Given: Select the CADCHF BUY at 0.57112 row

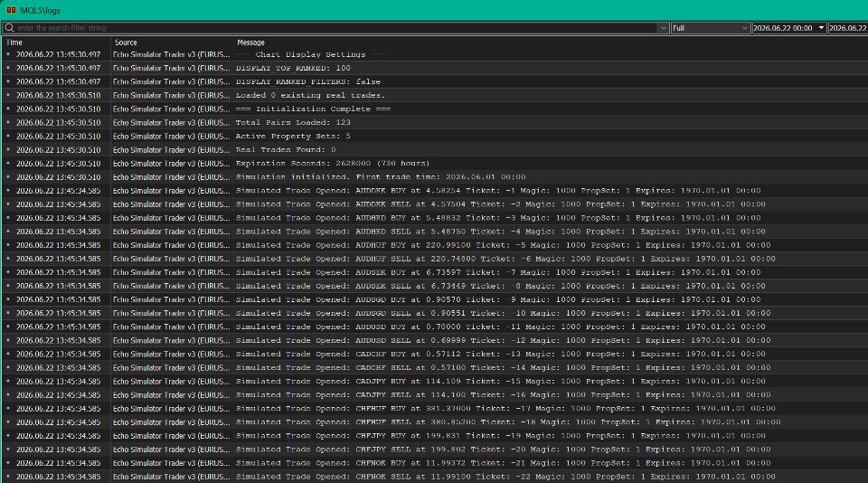Looking at the screenshot, I should 434,354.
